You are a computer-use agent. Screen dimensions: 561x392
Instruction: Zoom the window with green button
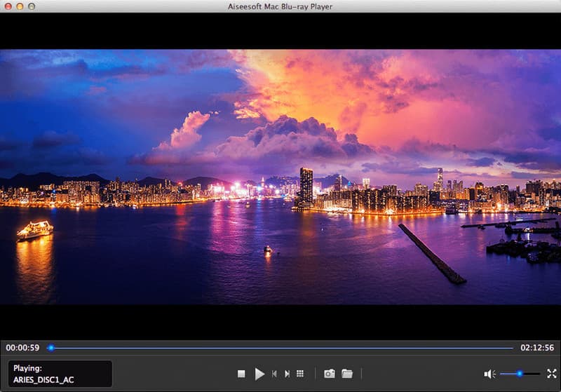32,6
